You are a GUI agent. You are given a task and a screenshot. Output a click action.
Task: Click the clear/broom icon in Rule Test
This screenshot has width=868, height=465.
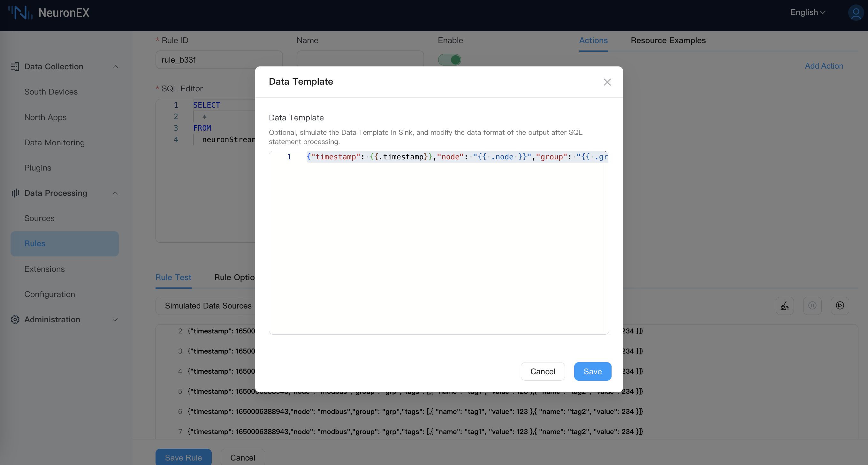pos(785,306)
